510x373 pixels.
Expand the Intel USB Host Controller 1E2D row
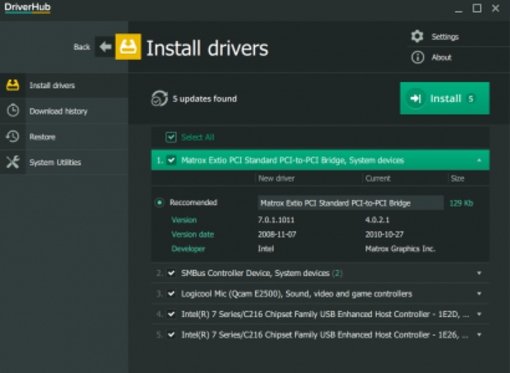479,314
